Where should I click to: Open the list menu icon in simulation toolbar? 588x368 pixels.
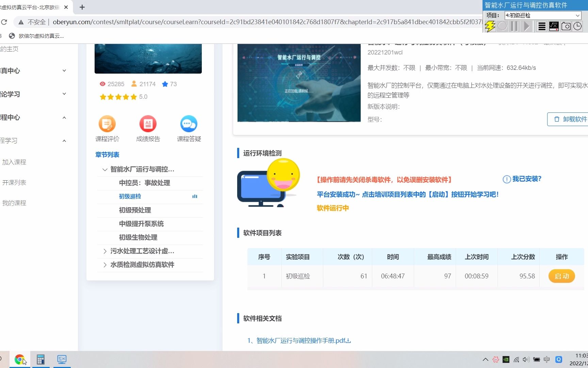[541, 26]
